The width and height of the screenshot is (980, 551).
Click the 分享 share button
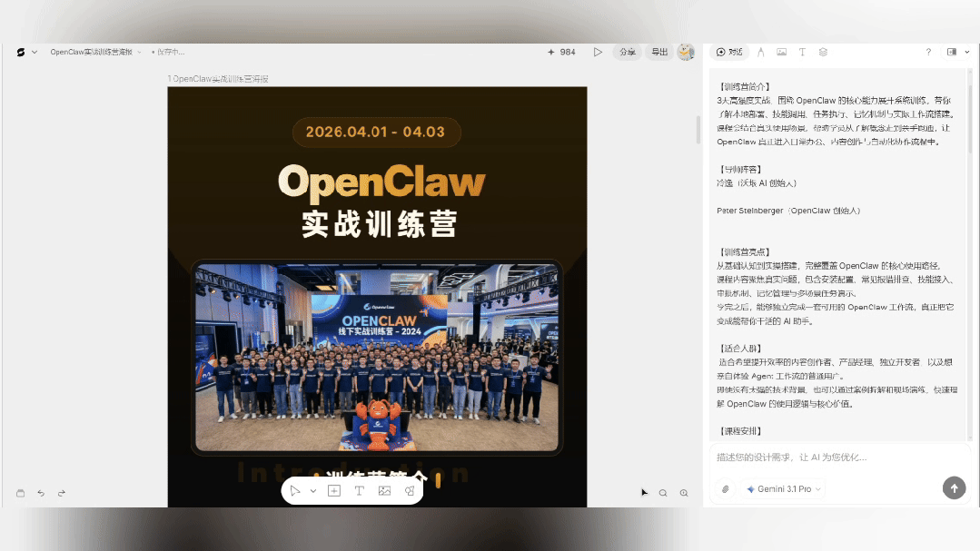pyautogui.click(x=627, y=52)
